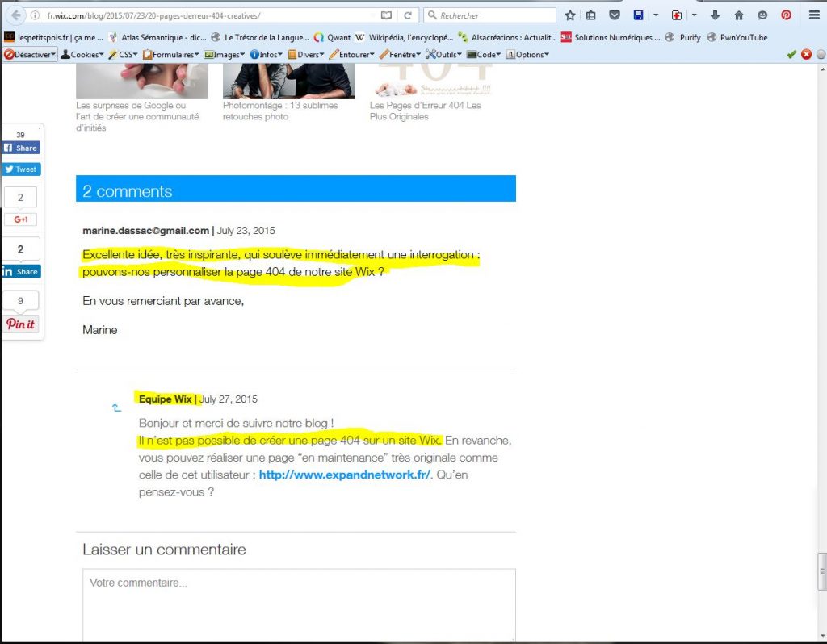The image size is (827, 644).
Task: Open Solutions Numériques bookmark
Action: [x=611, y=37]
